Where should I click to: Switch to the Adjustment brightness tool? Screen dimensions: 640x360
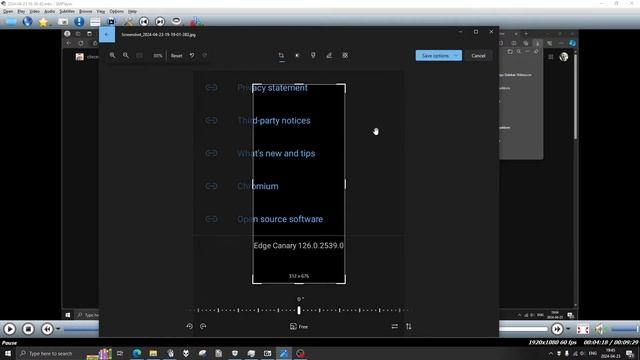click(x=297, y=56)
